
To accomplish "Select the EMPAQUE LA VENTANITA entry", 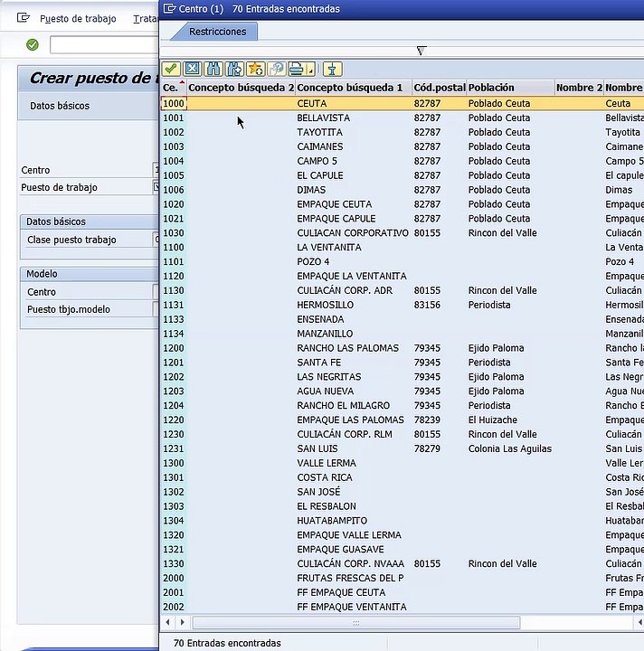I will click(351, 276).
